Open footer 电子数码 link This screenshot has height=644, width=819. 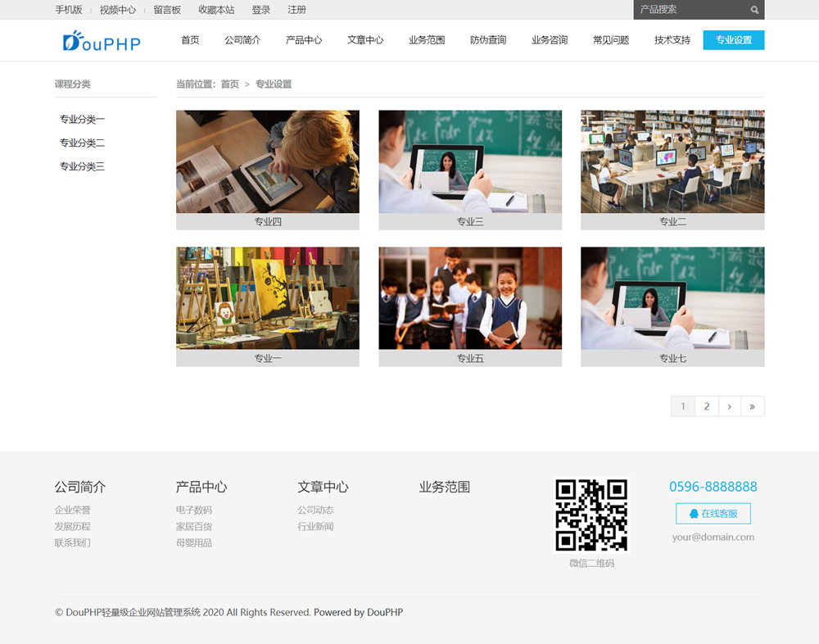point(194,510)
